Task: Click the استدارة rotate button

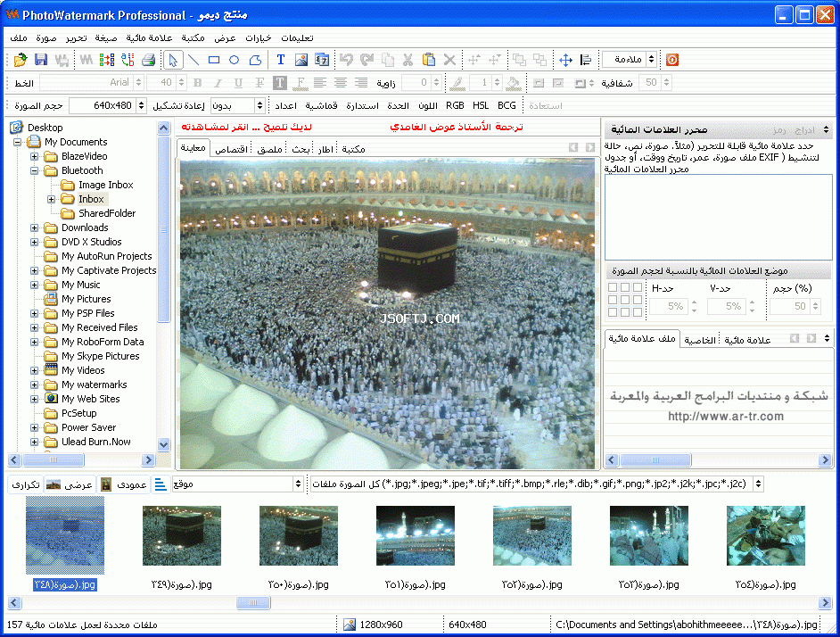Action: [x=363, y=105]
